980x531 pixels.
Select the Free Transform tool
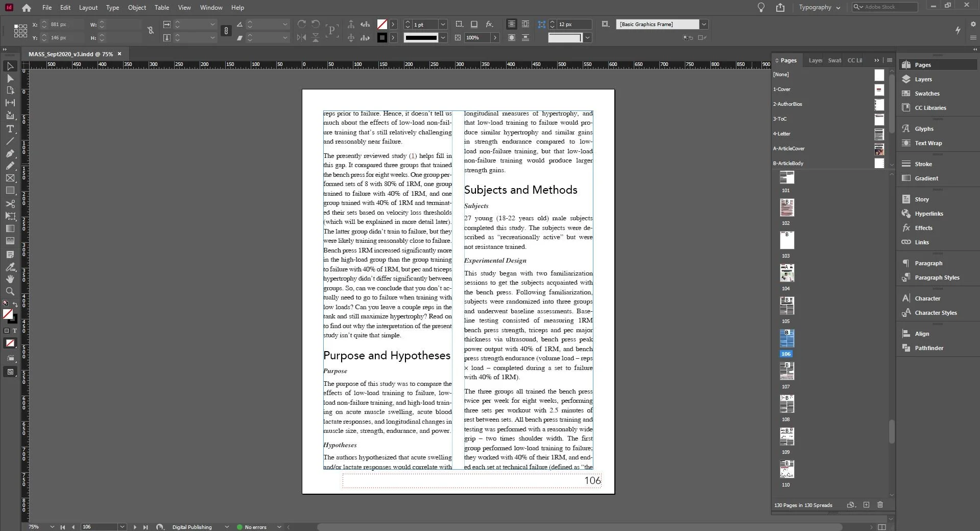pos(10,216)
